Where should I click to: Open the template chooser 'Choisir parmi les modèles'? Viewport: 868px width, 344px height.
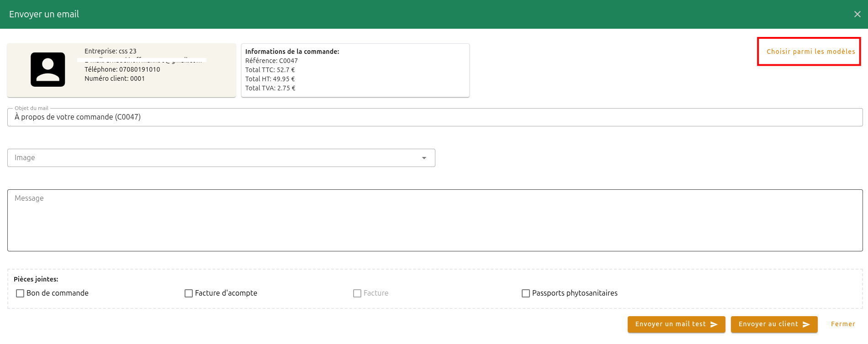pyautogui.click(x=810, y=52)
